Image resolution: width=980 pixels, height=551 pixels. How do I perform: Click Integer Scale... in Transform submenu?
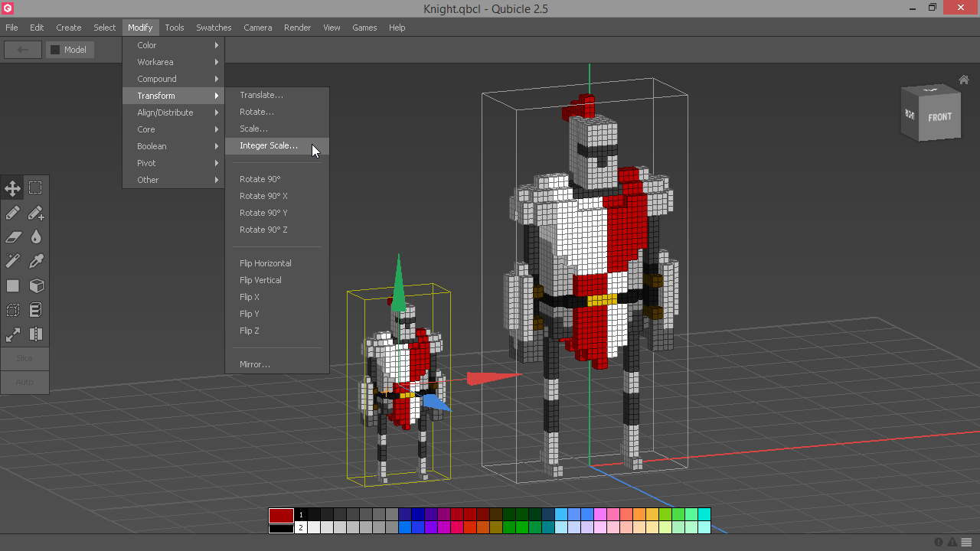tap(269, 145)
